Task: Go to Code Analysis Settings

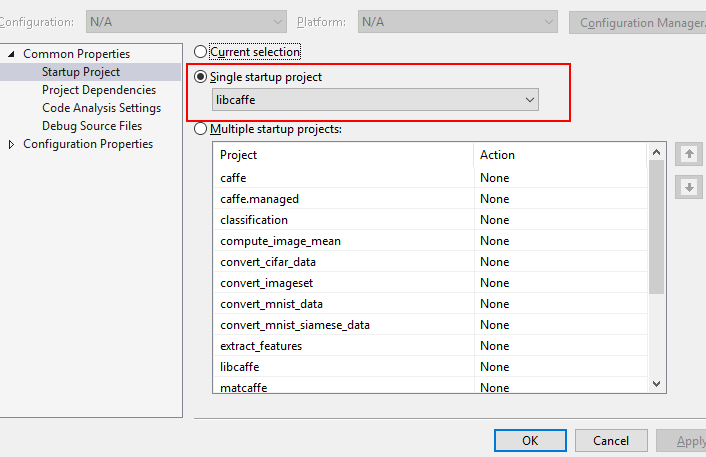Action: tap(101, 108)
